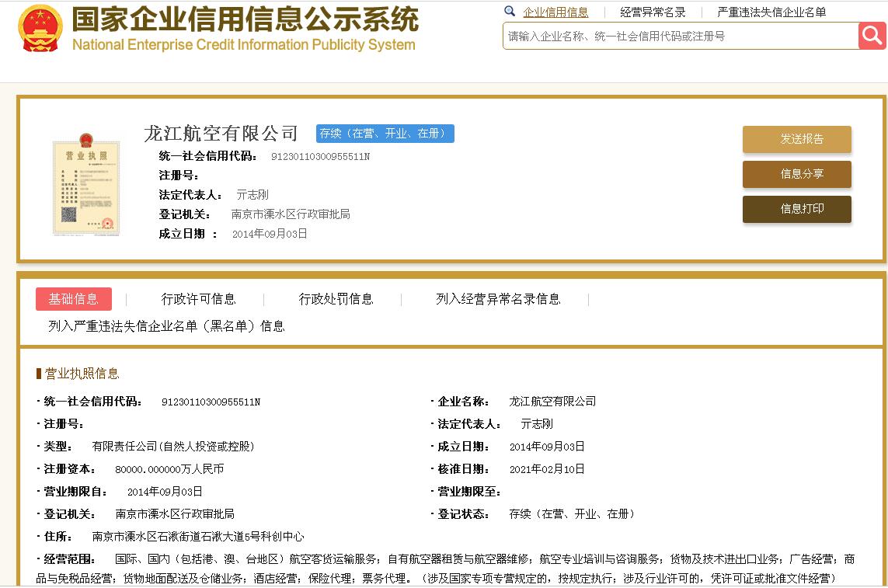Click approval date 2021年02月10日

pos(547,469)
